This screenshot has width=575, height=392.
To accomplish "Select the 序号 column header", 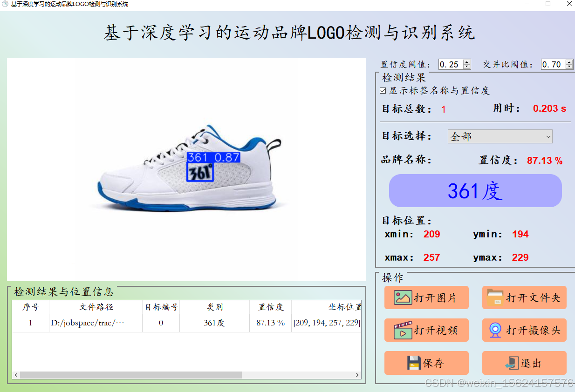I will (x=31, y=307).
